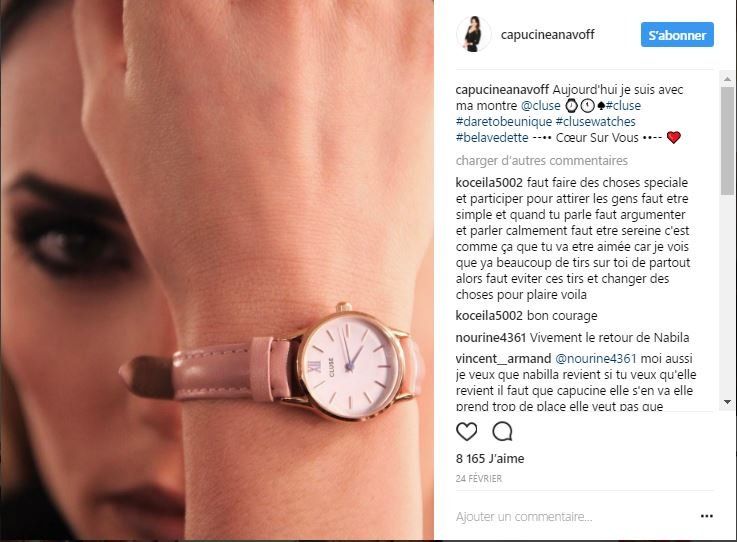Open koceila5002 commenter profile
The height and width of the screenshot is (542, 737).
[x=489, y=182]
